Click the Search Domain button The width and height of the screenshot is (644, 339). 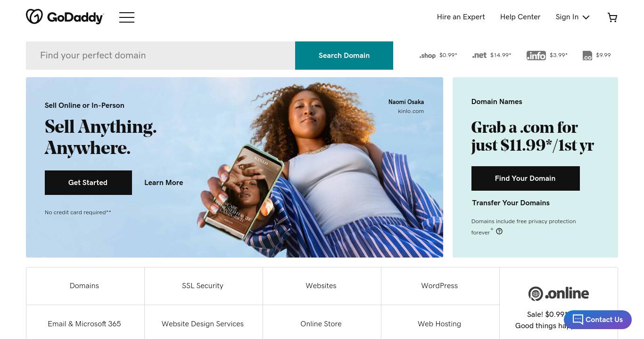pos(344,56)
